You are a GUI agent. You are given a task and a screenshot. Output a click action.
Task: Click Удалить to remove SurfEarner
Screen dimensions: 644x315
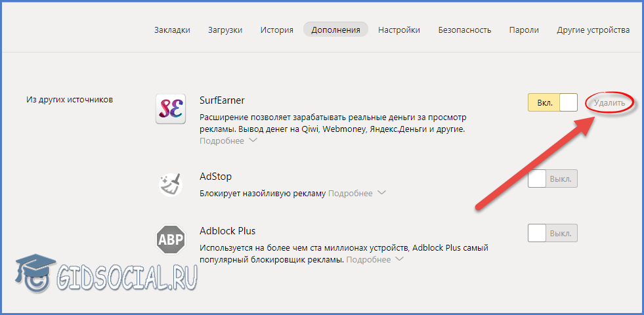coord(609,103)
